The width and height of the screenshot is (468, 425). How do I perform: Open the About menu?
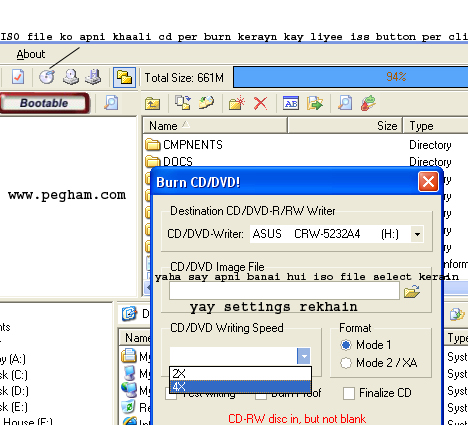coord(31,54)
